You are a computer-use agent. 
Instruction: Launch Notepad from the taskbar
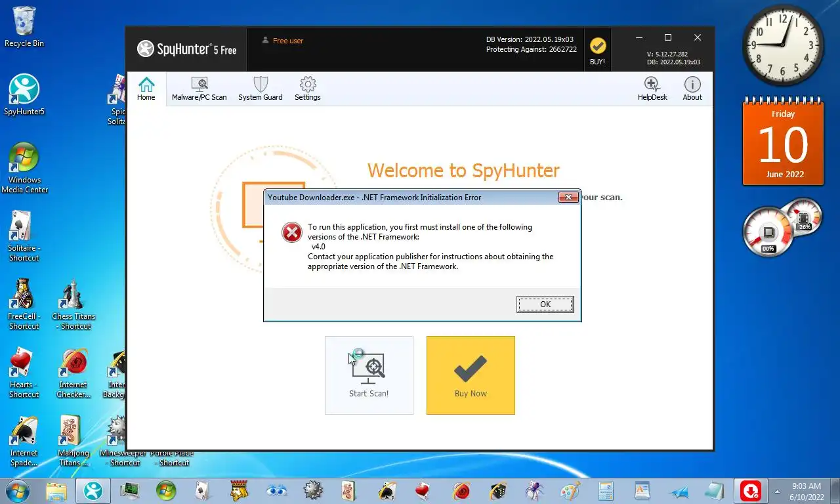tap(714, 490)
